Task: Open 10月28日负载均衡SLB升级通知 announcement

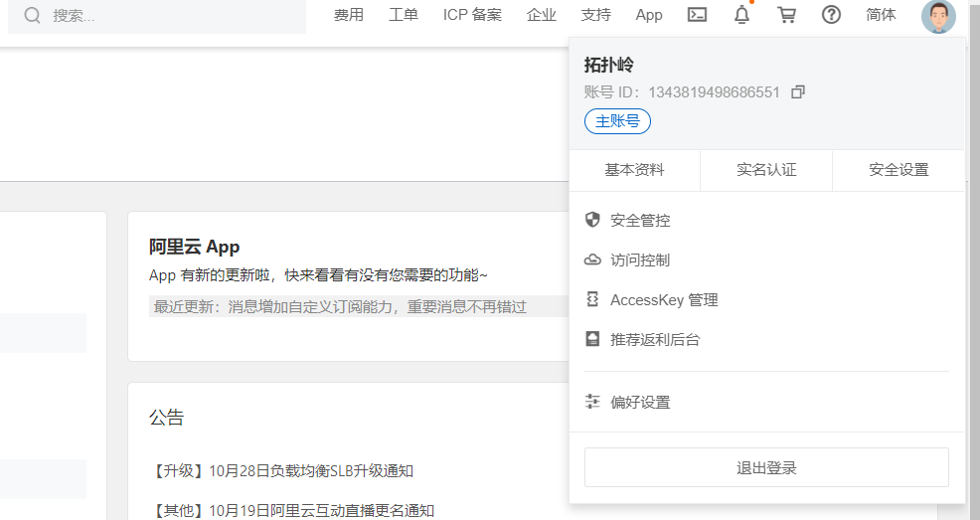Action: pos(281,470)
